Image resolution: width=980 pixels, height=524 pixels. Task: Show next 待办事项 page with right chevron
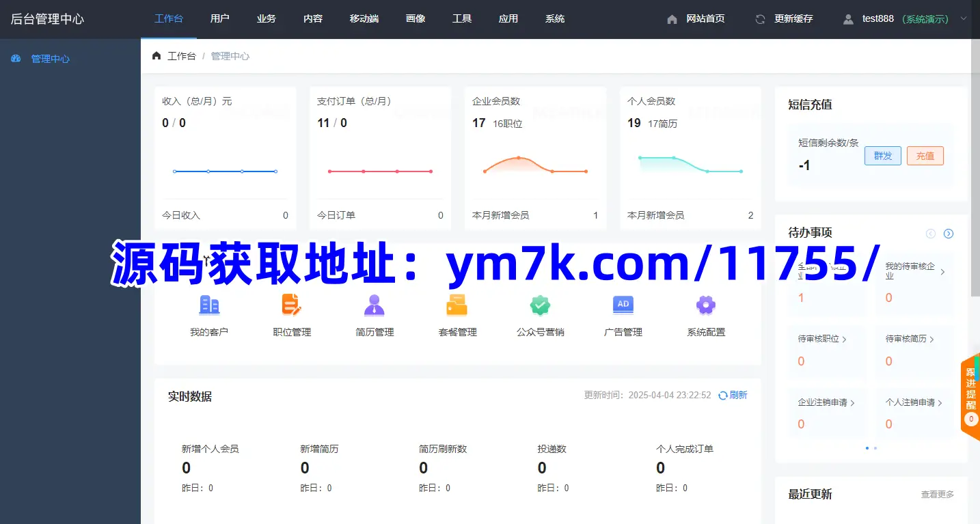coord(949,233)
